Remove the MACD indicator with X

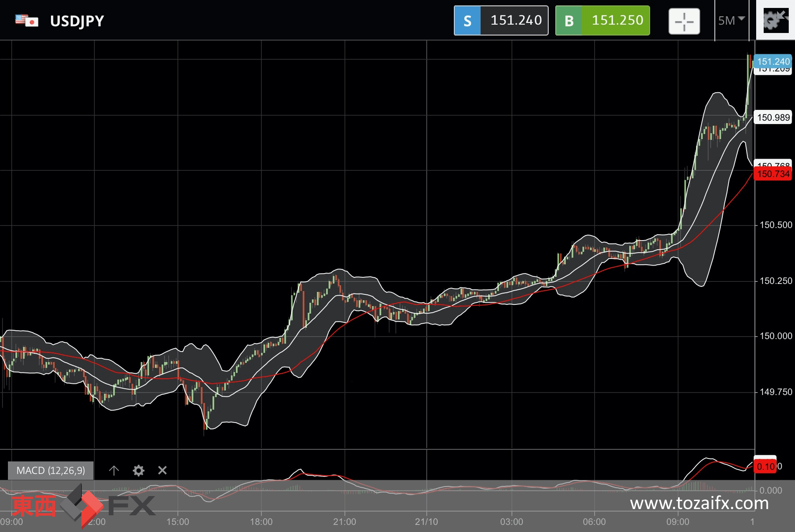point(162,471)
